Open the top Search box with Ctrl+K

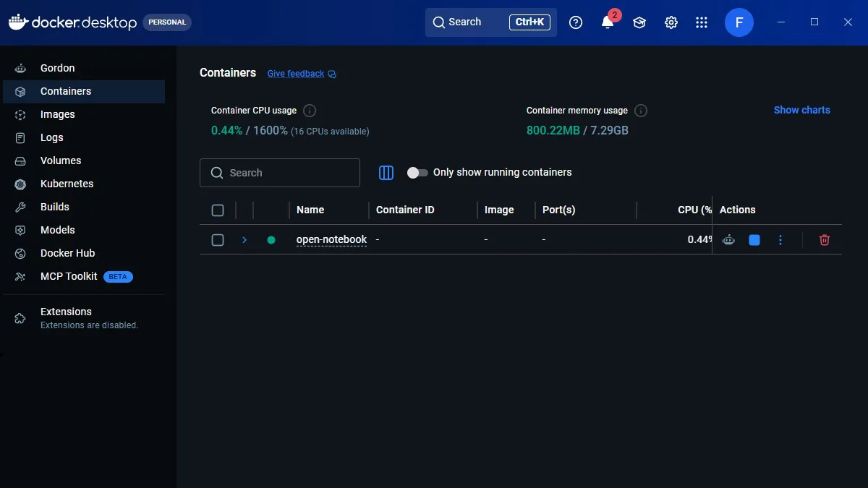pos(491,22)
